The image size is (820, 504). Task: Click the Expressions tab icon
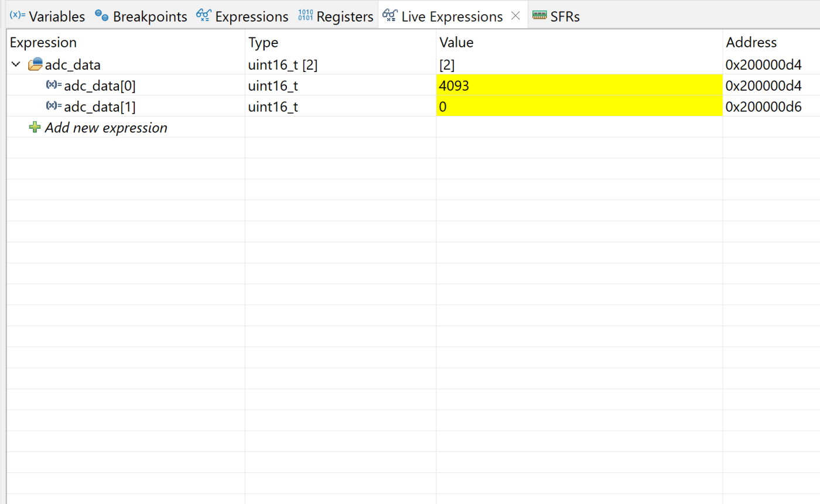point(205,16)
